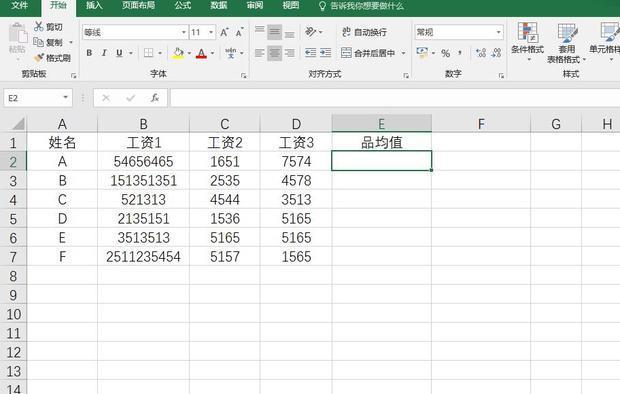
Task: Click Merge and Center (合并后居中) button
Action: (x=368, y=53)
